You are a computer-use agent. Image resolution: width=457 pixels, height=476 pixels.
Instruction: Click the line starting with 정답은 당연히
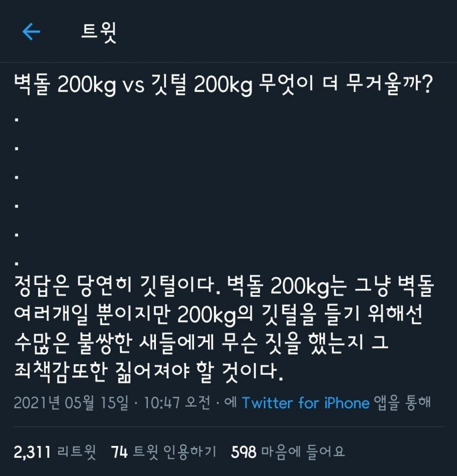pos(224,286)
